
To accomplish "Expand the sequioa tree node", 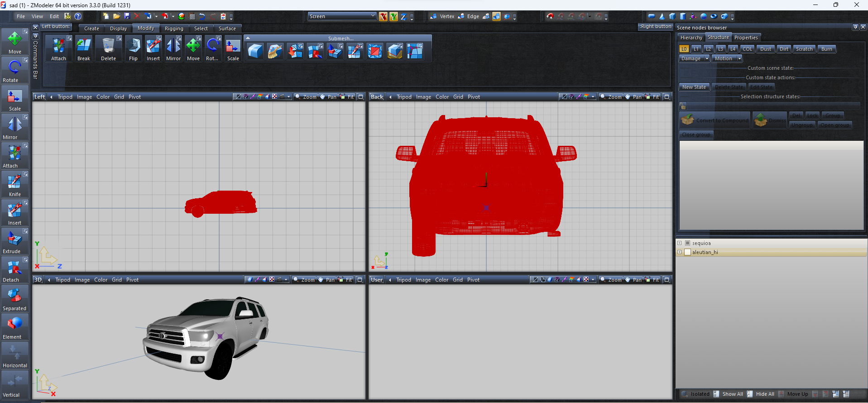I will 680,243.
